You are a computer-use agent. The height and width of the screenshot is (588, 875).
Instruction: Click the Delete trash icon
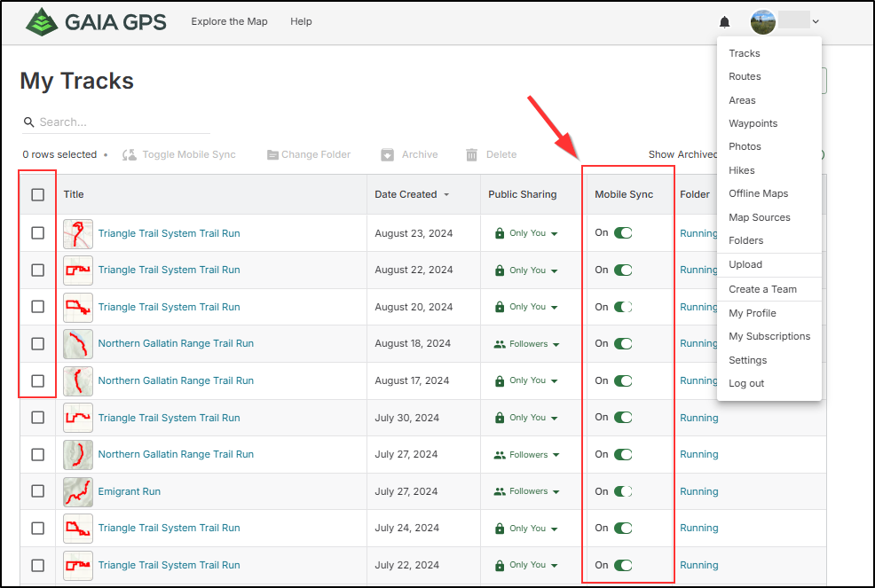(x=472, y=155)
